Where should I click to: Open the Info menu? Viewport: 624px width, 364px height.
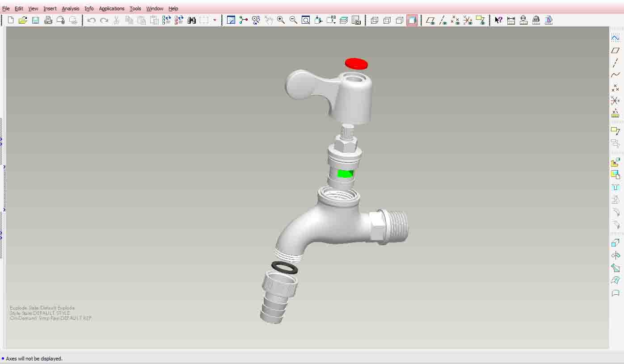pos(89,8)
